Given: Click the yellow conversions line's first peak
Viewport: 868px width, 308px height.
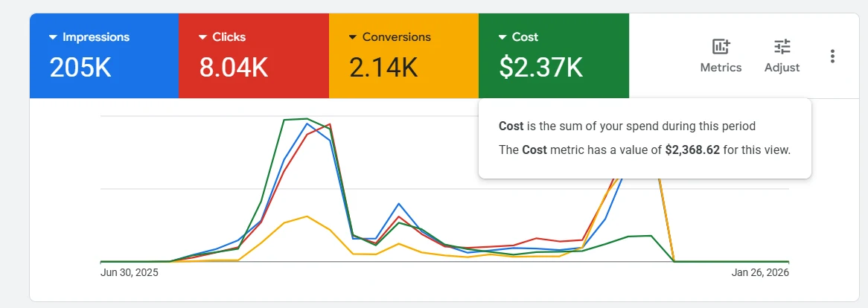Looking at the screenshot, I should 307,216.
